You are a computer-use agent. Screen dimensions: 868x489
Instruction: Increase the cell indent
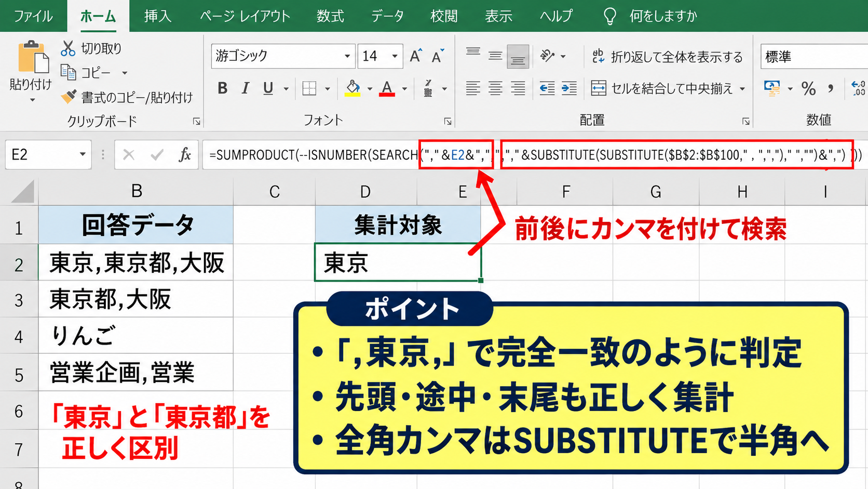pyautogui.click(x=569, y=88)
